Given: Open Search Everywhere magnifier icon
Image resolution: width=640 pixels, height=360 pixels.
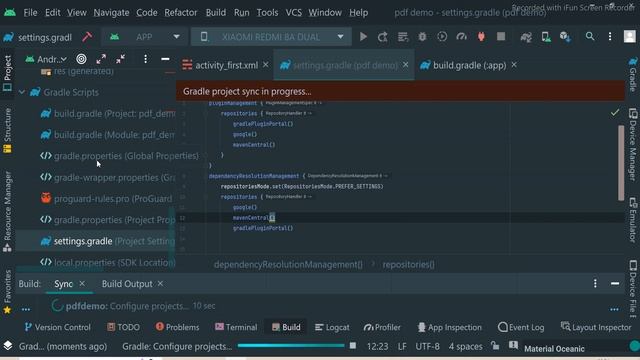Looking at the screenshot, I should pos(590,37).
